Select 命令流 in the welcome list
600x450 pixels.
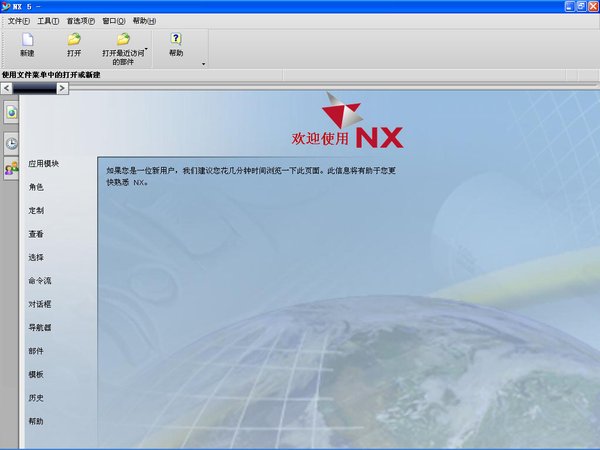point(40,280)
